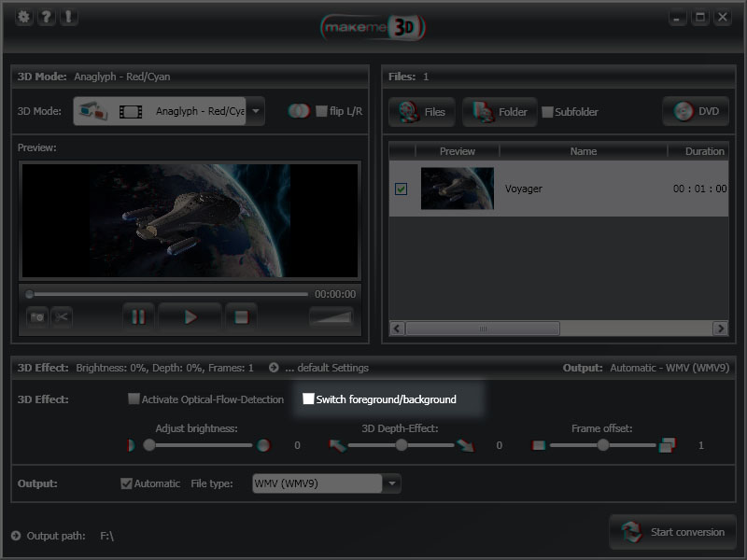Click the Output: Automatic - WMV (WMV9) summary
Viewport: 747px width, 560px height.
coord(646,368)
